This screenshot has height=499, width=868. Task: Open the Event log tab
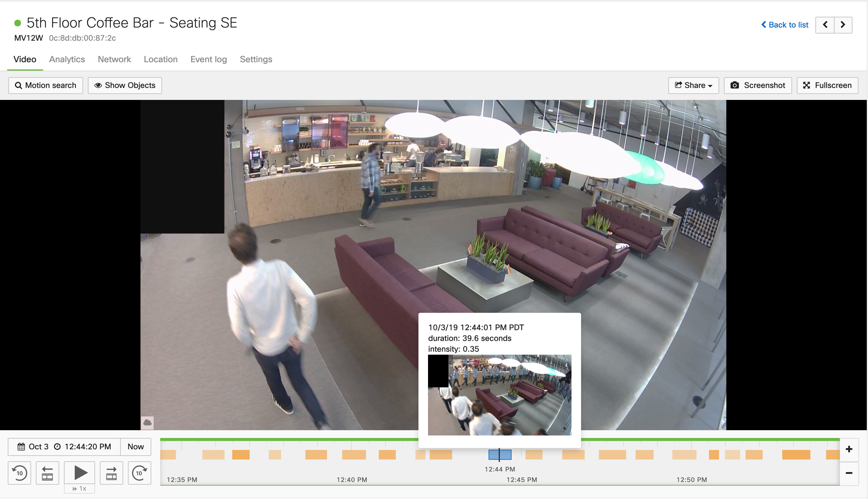[x=208, y=59]
